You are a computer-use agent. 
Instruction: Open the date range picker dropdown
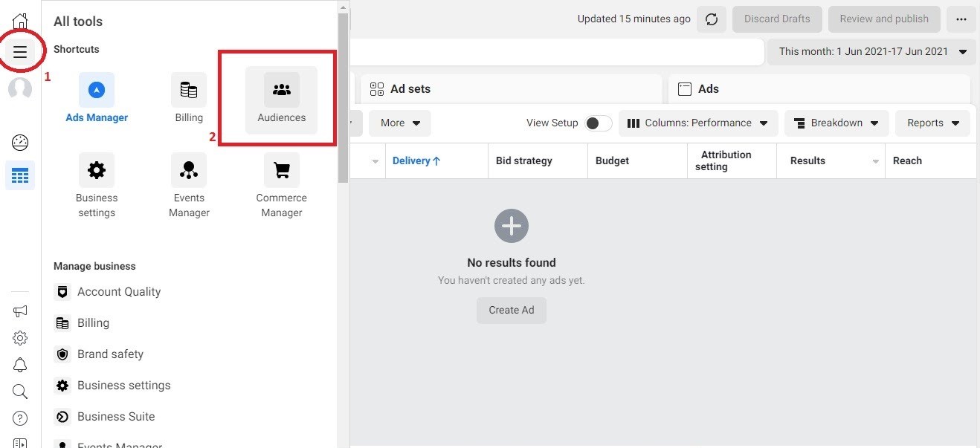click(871, 52)
